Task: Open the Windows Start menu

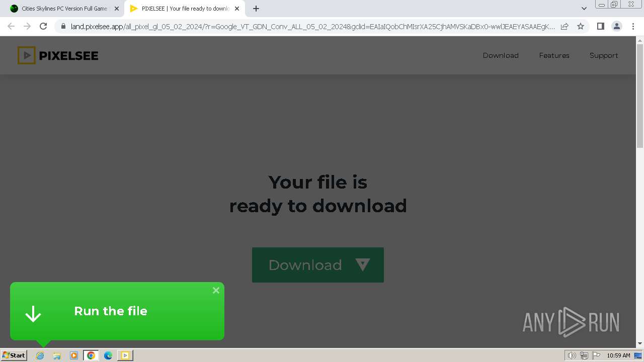Action: [14, 355]
